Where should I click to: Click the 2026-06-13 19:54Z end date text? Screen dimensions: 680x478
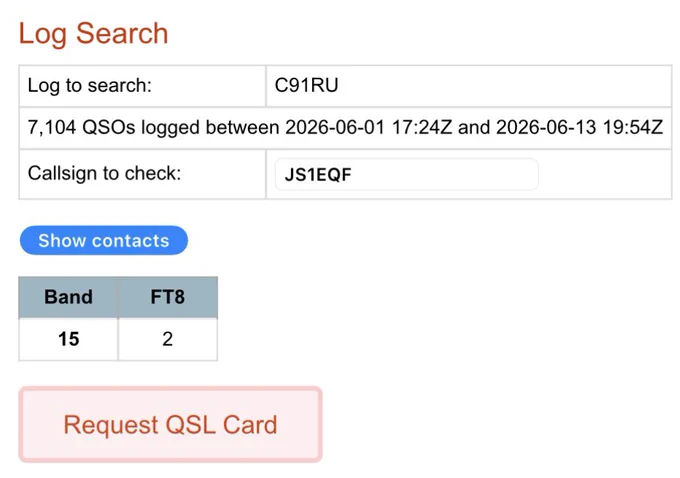point(579,128)
